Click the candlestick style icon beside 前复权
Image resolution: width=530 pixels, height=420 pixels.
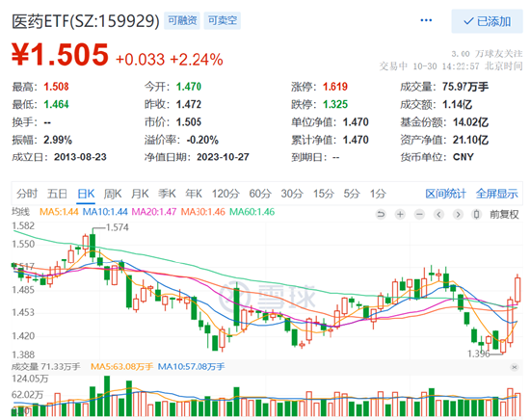[477, 214]
